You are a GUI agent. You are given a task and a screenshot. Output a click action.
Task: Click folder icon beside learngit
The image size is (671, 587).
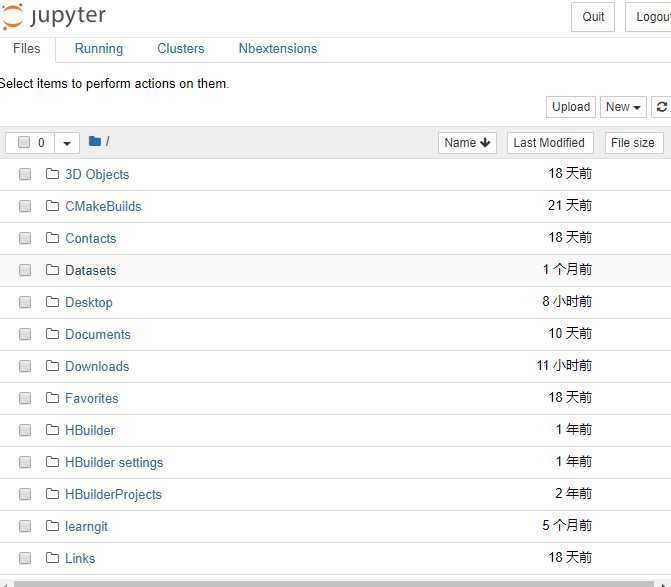pyautogui.click(x=52, y=526)
